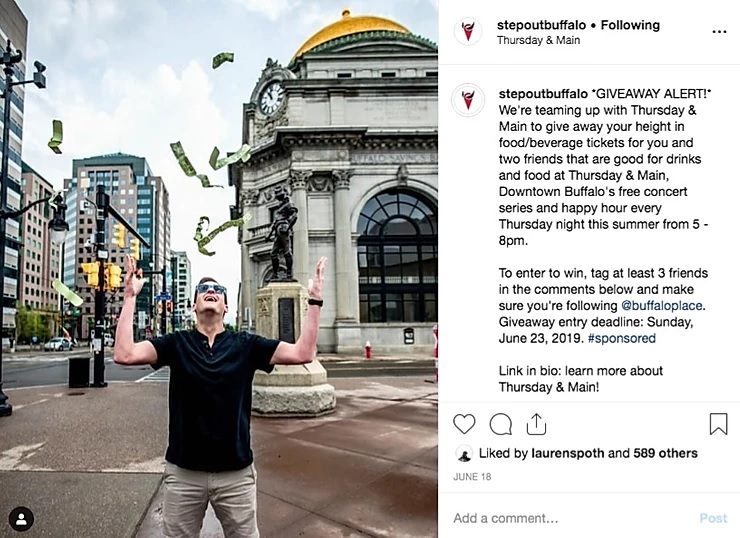Image resolution: width=740 pixels, height=538 pixels.
Task: Open the Thursday & Main location
Action: click(538, 41)
